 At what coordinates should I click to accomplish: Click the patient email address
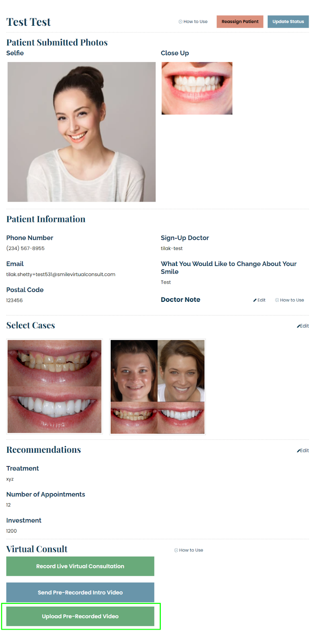[61, 275]
